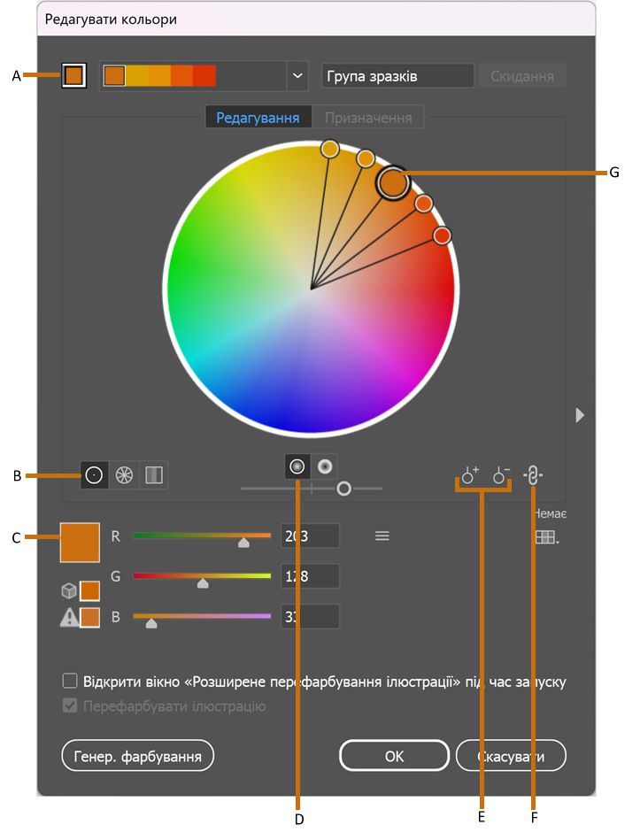This screenshot has width=640, height=840.
Task: Expand the color groups storage side arrow
Action: [x=580, y=414]
